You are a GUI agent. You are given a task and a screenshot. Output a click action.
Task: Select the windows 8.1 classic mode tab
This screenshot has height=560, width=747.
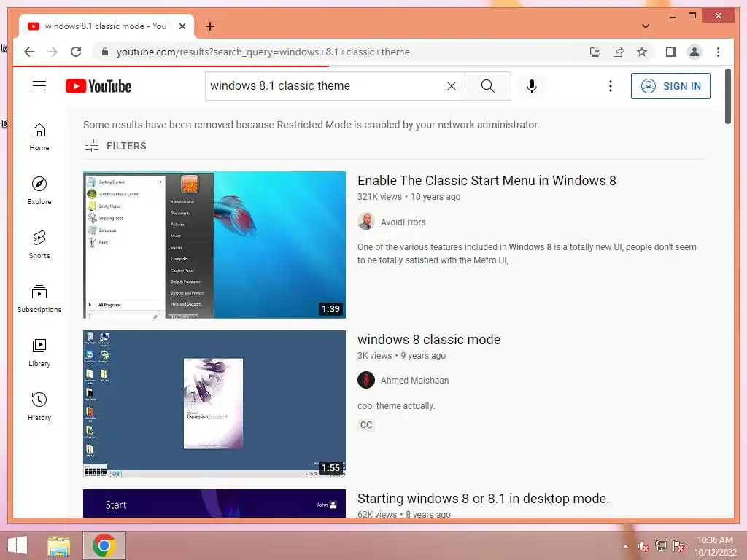click(107, 26)
